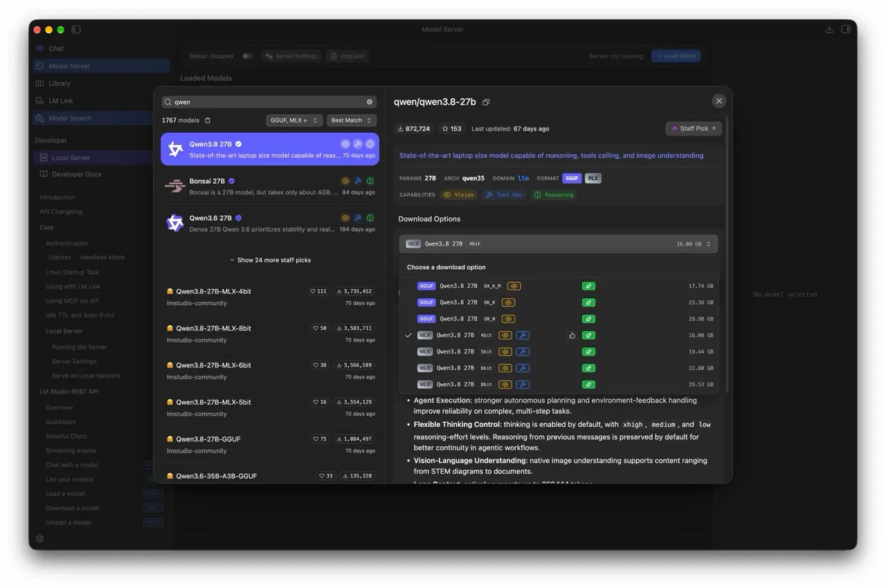
Task: Open the GGUF, MLX + filter dropdown
Action: coord(294,120)
